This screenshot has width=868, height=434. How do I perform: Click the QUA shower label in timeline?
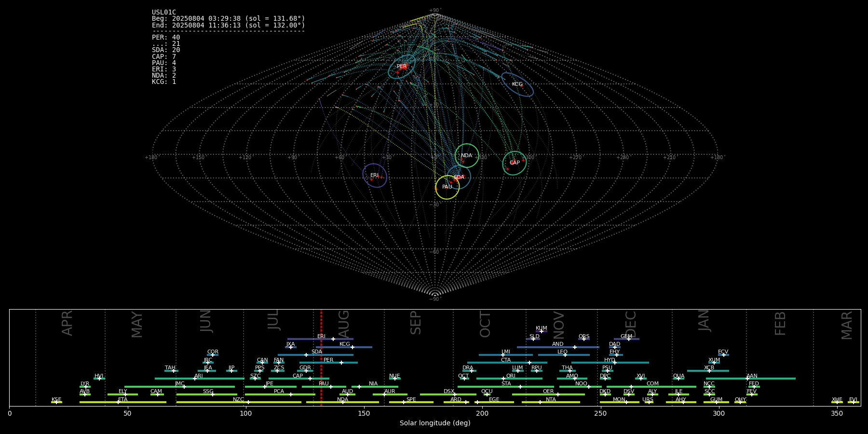[678, 376]
